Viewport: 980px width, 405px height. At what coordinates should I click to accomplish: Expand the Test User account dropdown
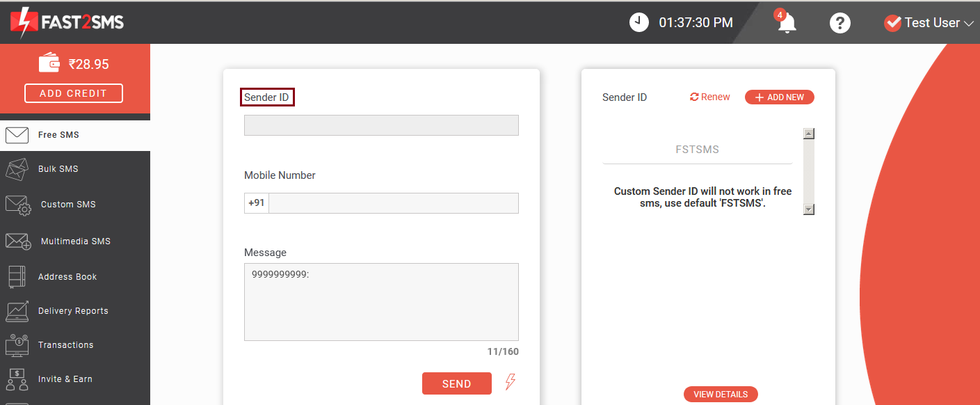(x=928, y=23)
